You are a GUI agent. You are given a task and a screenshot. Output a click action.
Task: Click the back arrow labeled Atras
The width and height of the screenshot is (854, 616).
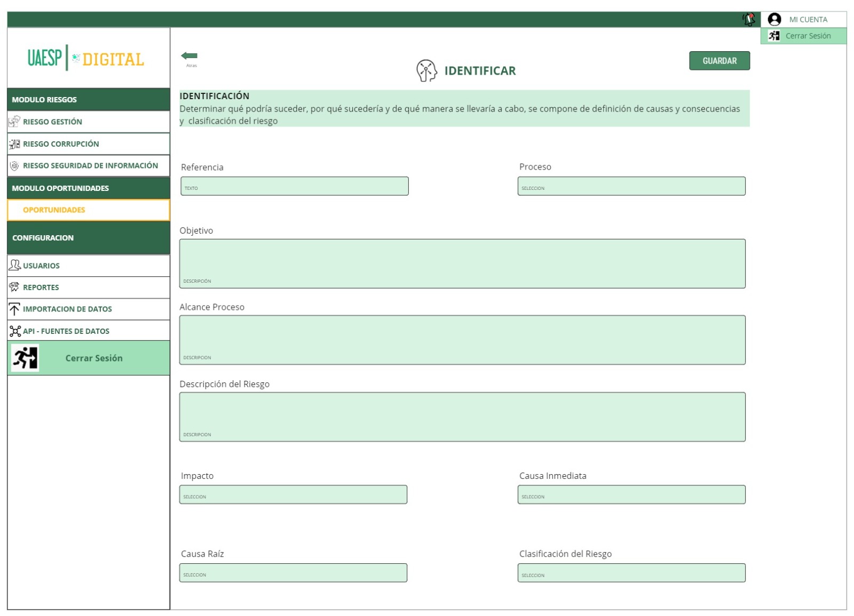[189, 55]
